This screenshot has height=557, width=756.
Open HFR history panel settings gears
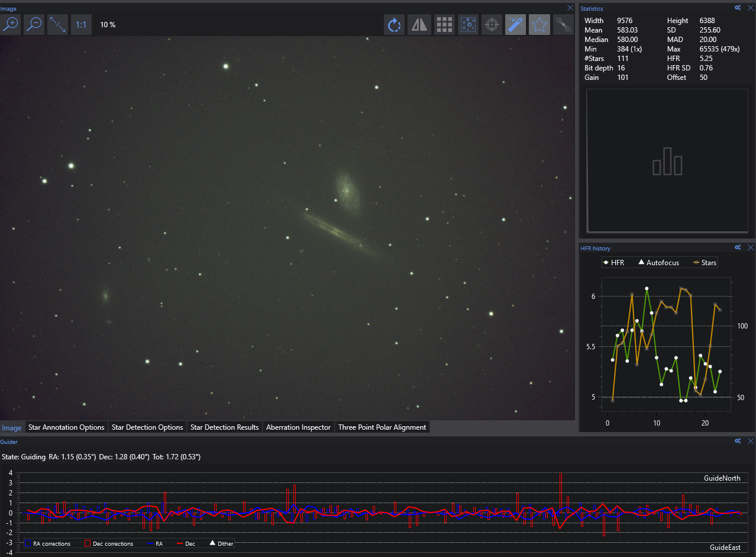point(738,247)
